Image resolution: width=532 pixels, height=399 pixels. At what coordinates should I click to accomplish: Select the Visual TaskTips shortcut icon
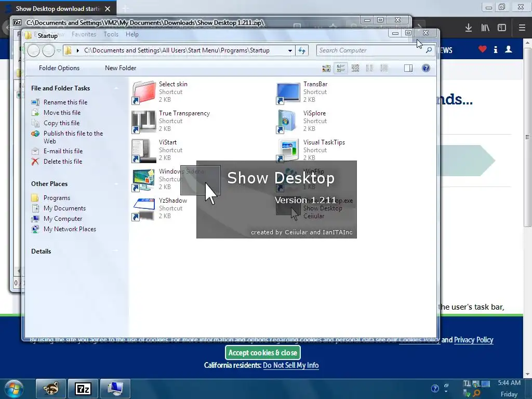288,150
